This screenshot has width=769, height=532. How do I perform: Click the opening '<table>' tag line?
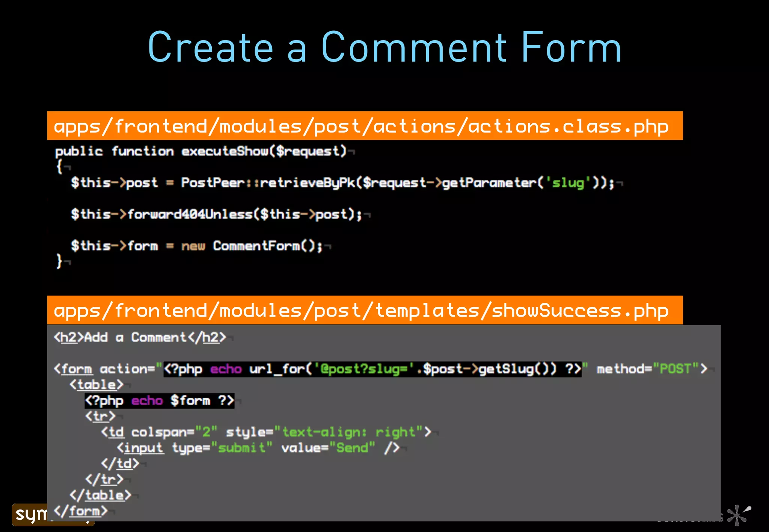click(97, 385)
